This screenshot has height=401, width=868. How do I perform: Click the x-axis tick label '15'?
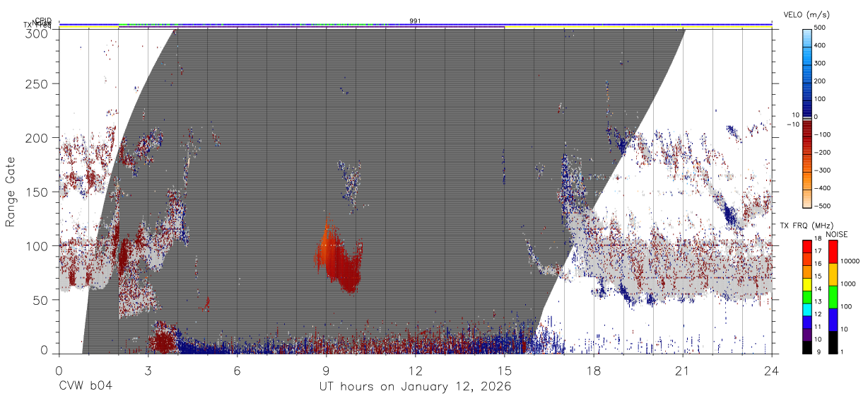[504, 371]
